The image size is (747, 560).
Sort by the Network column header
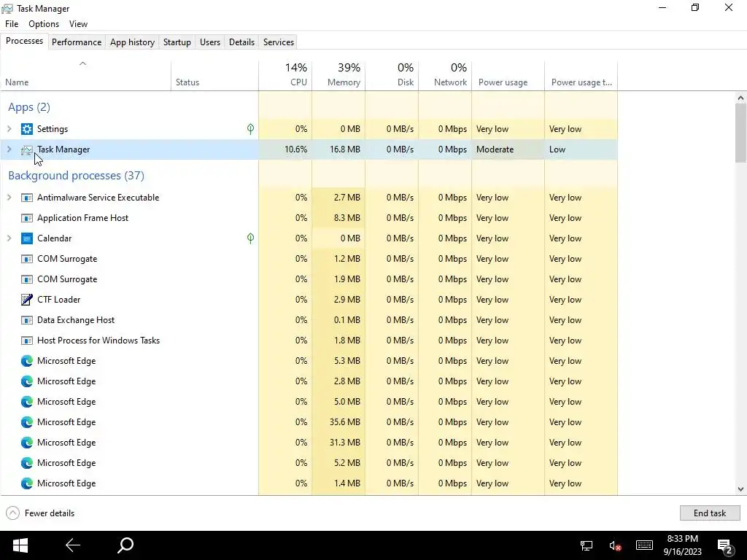(x=446, y=76)
